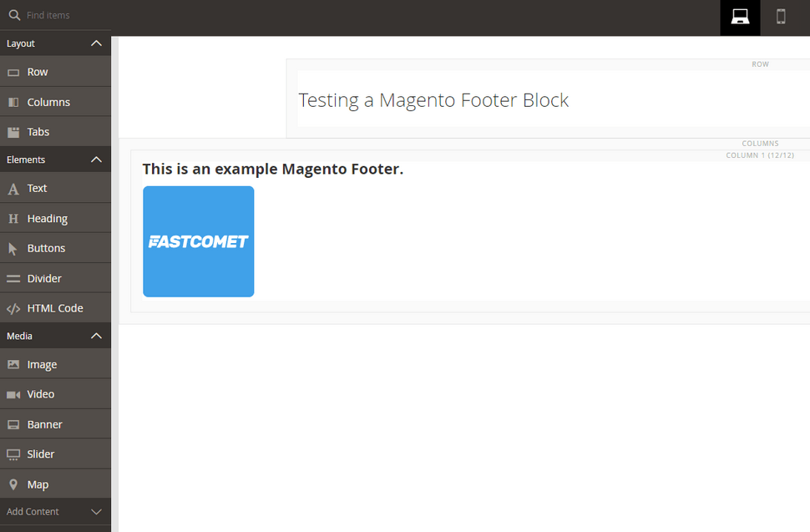Select the Slider media element
Image resolution: width=810 pixels, height=532 pixels.
55,454
